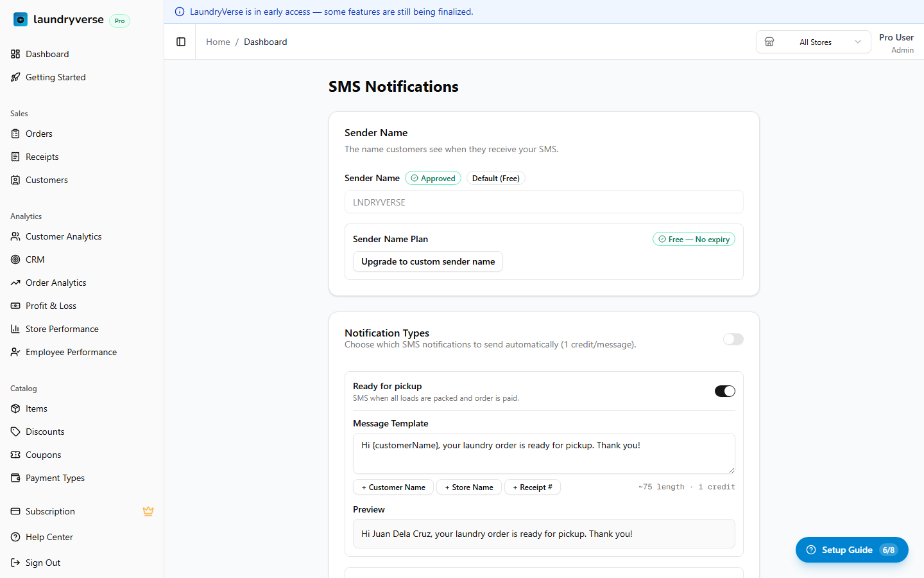Open Orders in the sidebar
Image resolution: width=924 pixels, height=578 pixels.
[39, 134]
